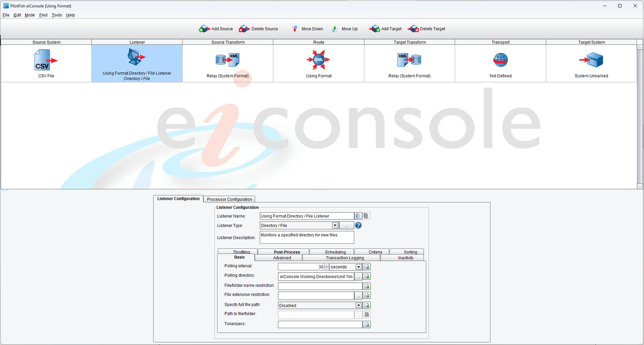Click the Listener Name input field
Viewport: 644px width, 345px height.
click(307, 216)
